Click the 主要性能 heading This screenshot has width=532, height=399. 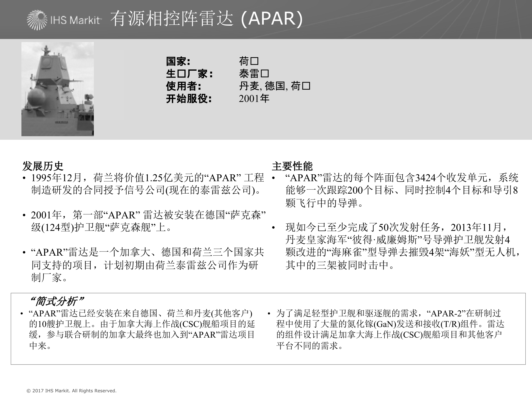click(x=292, y=166)
